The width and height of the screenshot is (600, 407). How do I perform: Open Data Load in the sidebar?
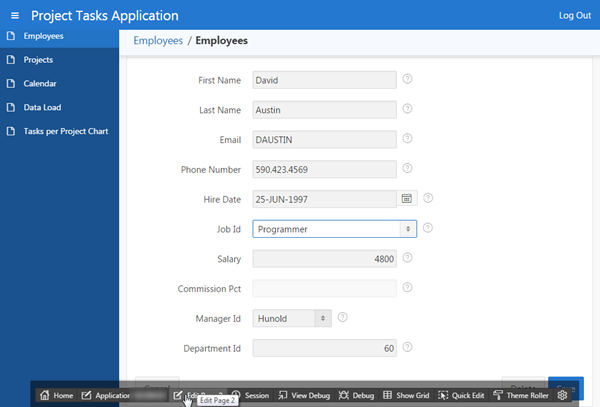click(59, 107)
